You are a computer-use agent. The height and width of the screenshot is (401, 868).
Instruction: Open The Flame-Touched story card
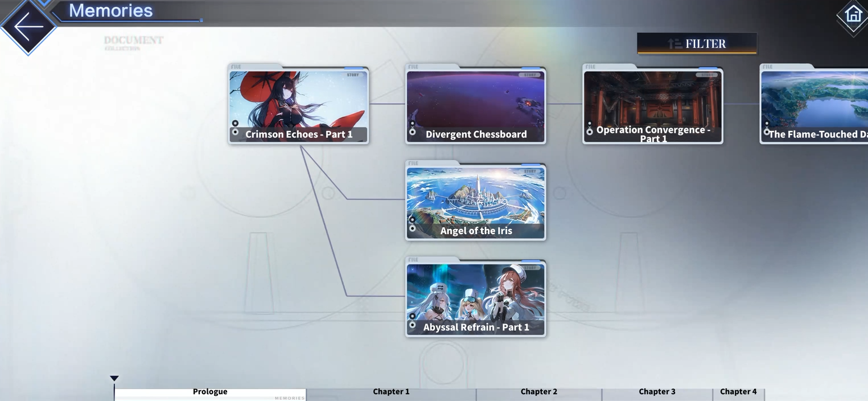click(x=814, y=104)
